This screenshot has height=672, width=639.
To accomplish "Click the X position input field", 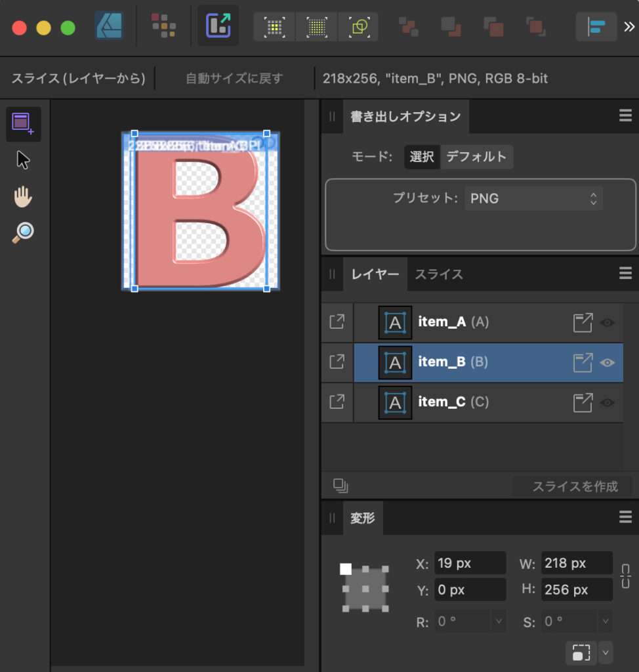I will 469,563.
